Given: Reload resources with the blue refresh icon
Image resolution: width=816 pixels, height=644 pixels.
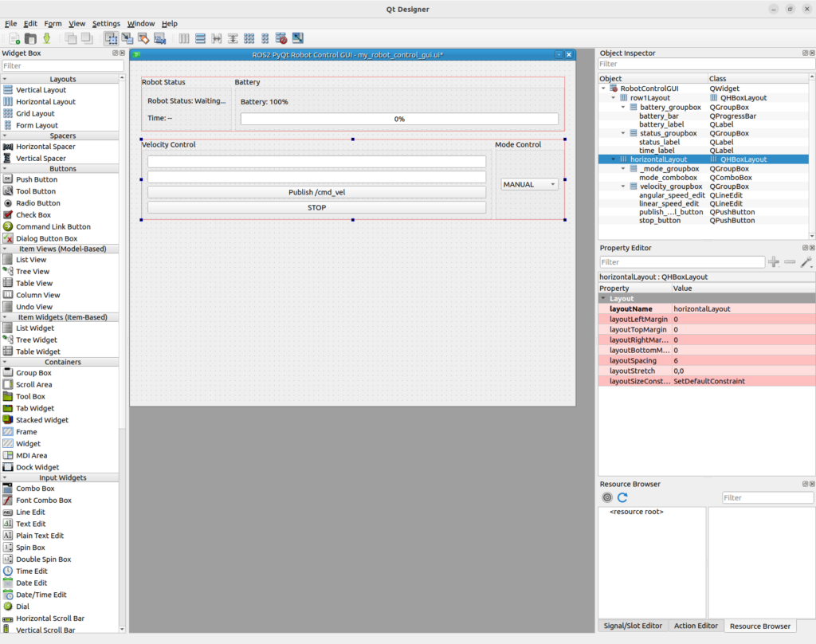Looking at the screenshot, I should point(622,497).
